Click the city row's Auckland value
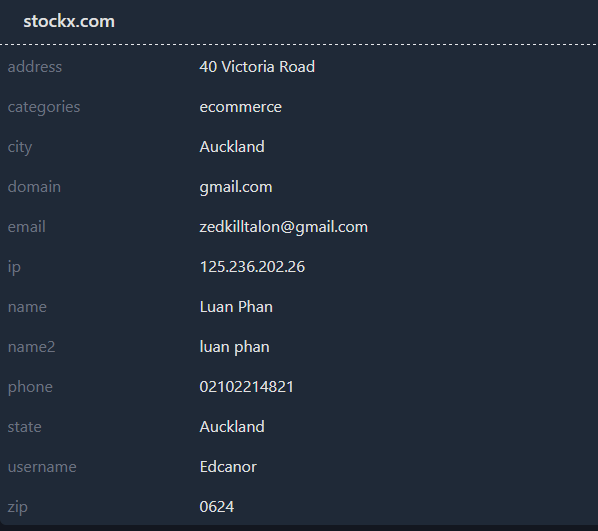The width and height of the screenshot is (598, 531). pos(232,147)
